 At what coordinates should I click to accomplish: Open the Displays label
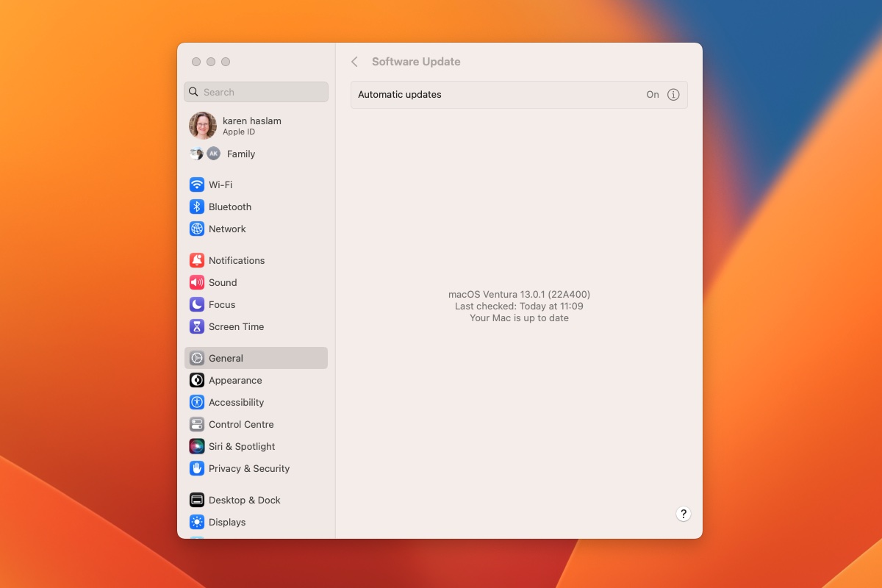point(227,522)
